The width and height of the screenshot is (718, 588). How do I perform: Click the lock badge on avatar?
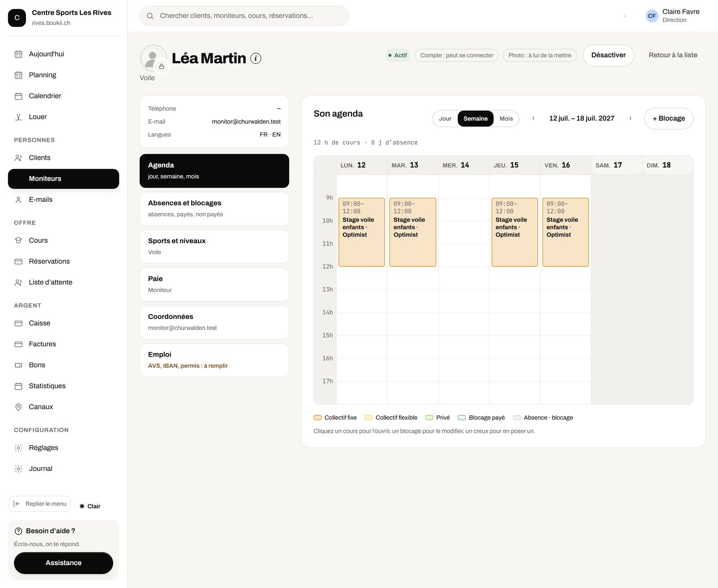click(x=162, y=66)
